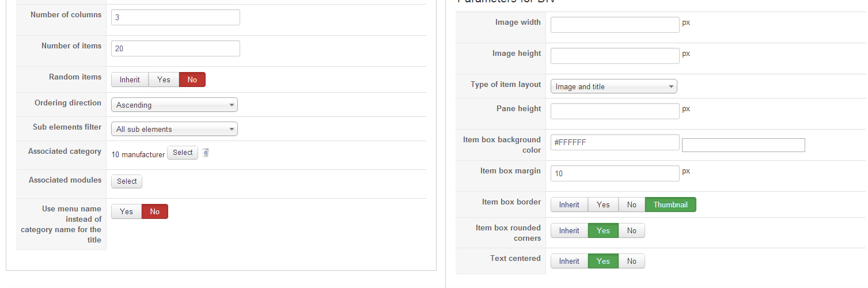This screenshot has height=288, width=868.
Task: Click Select button for Associated category
Action: pyautogui.click(x=183, y=153)
